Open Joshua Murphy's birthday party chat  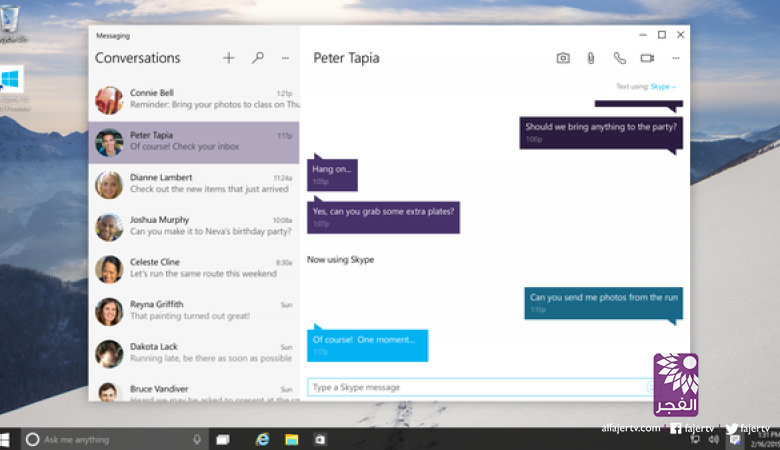coord(193,227)
